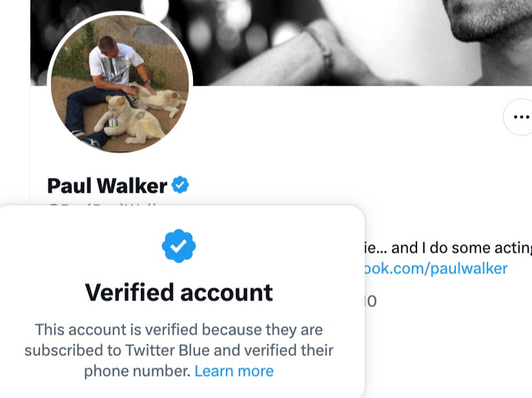The image size is (532, 398).
Task: Click the large blue checkmark in the verification popup
Action: click(x=179, y=244)
